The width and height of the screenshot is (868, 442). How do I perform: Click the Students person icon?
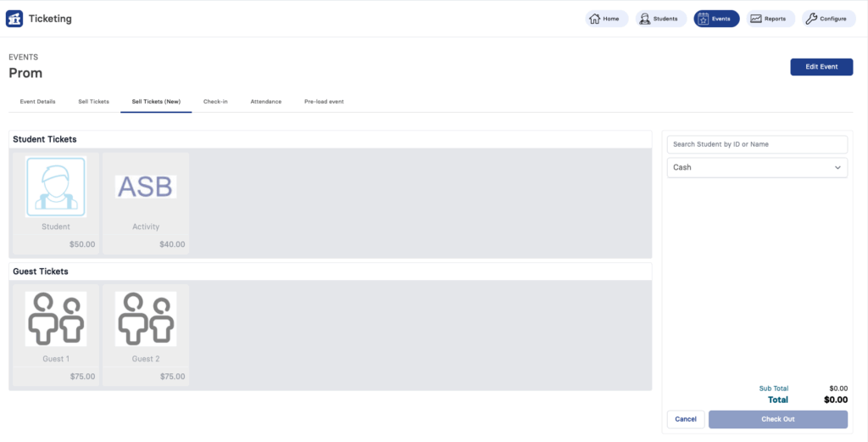click(x=644, y=19)
